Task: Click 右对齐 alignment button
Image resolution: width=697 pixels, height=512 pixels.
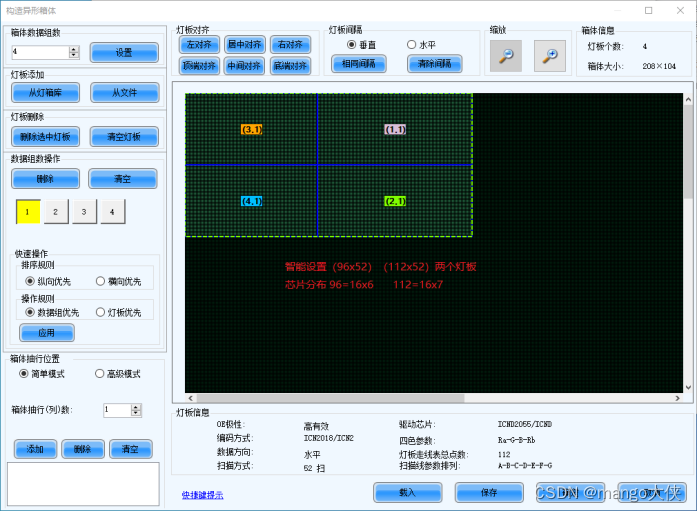Action: coord(290,44)
